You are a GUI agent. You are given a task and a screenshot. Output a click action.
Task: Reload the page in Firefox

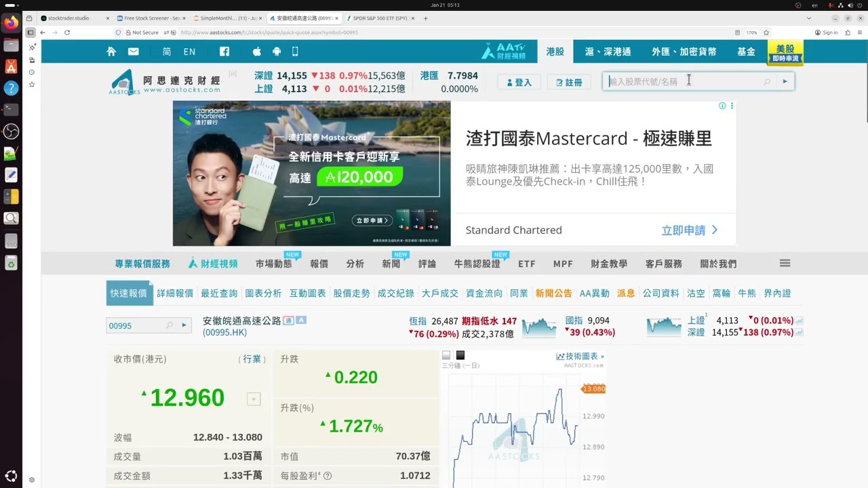(67, 33)
